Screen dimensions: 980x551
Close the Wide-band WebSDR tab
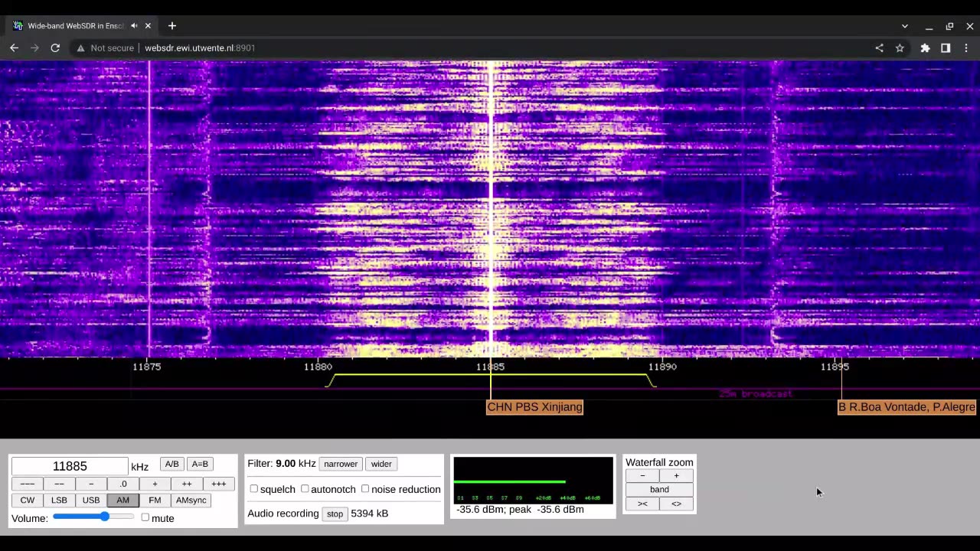pos(148,25)
